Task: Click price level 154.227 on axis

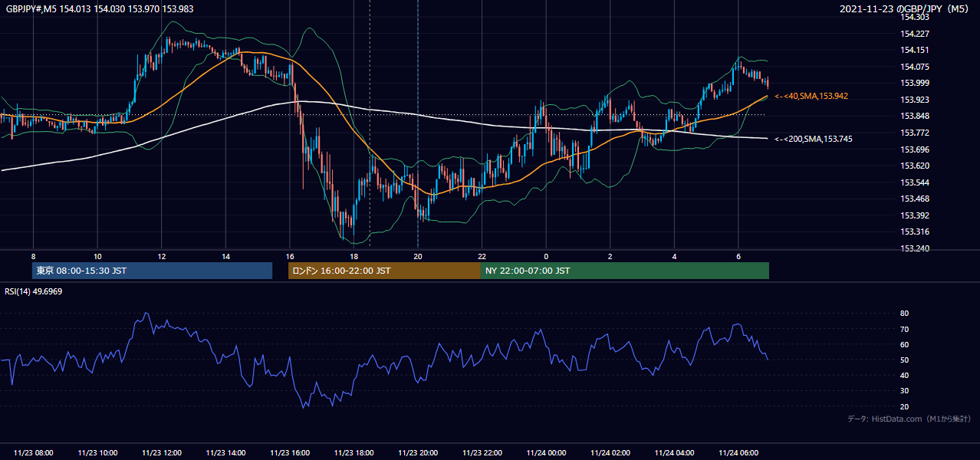Action: (915, 34)
